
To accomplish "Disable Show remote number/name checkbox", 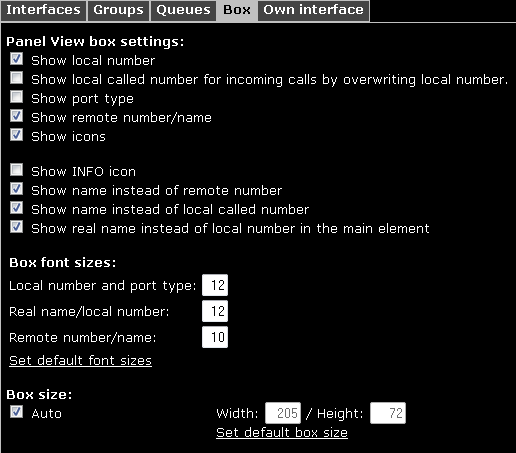I will 16,116.
